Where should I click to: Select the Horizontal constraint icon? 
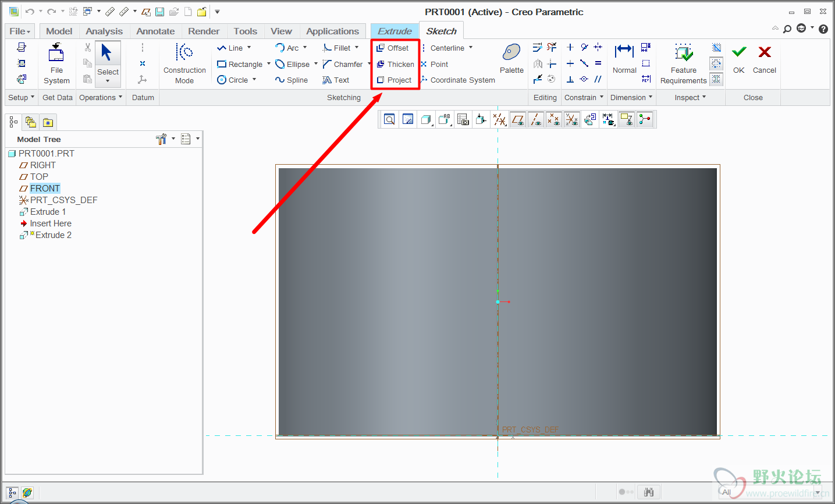click(x=570, y=63)
